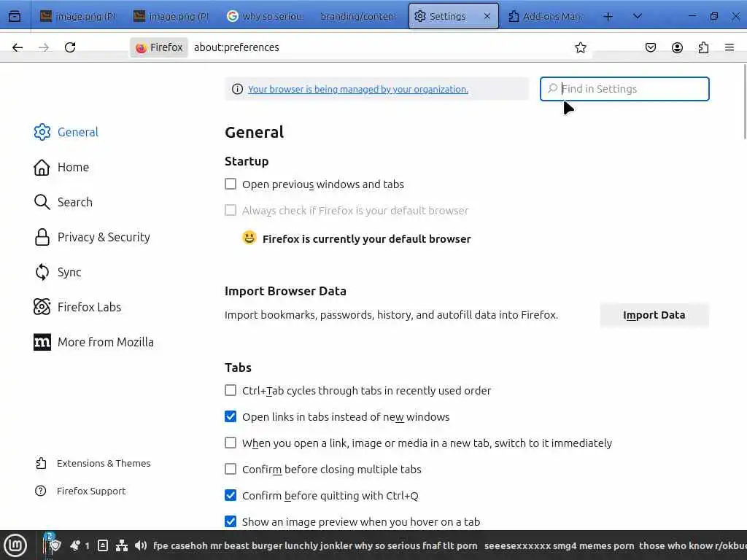Click the forward navigation arrow
Viewport: 747px width, 560px height.
click(44, 47)
